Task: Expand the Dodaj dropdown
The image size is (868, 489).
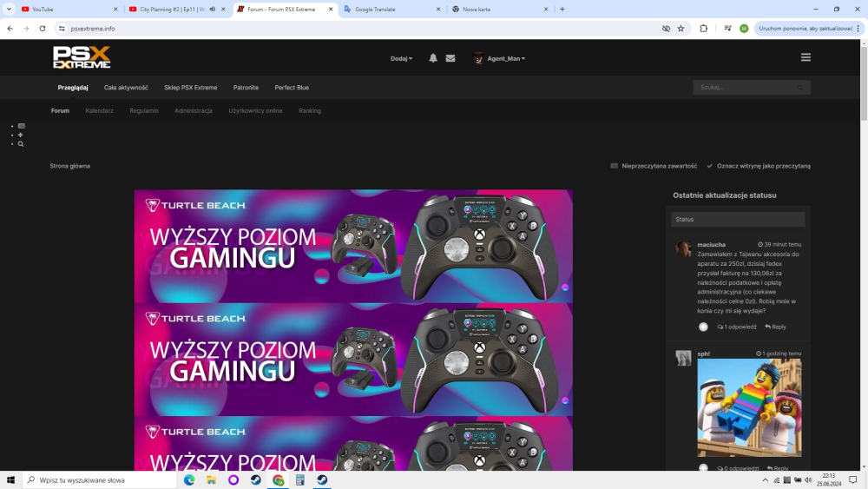Action: [401, 58]
